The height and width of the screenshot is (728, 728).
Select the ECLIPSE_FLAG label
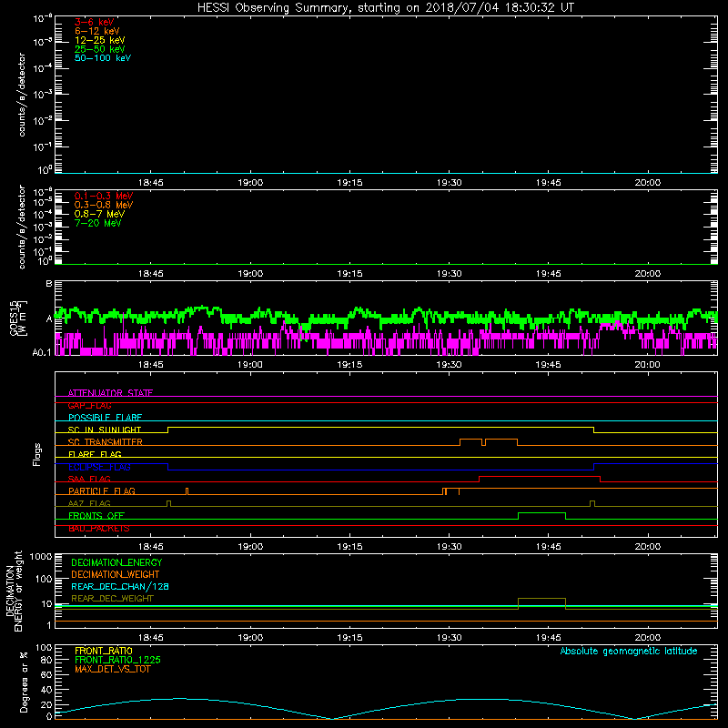(99, 467)
